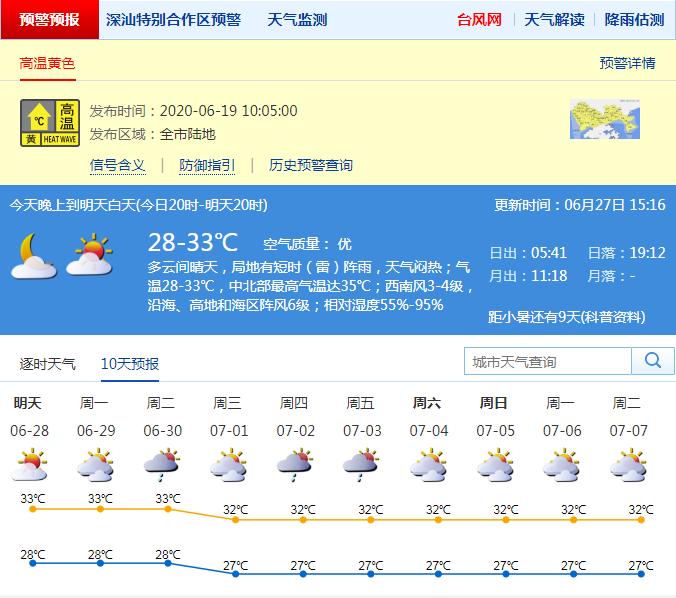The image size is (676, 598).
Task: Open the 天气监测 tab
Action: tap(297, 19)
